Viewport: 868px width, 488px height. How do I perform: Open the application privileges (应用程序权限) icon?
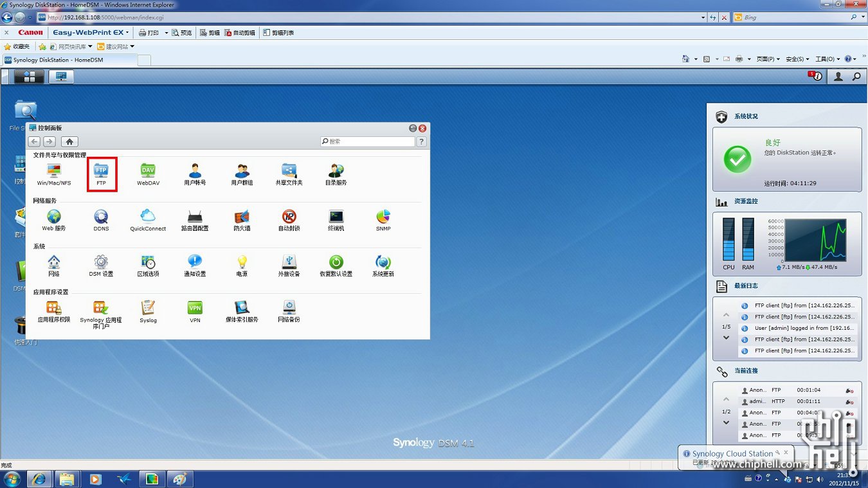tap(54, 311)
